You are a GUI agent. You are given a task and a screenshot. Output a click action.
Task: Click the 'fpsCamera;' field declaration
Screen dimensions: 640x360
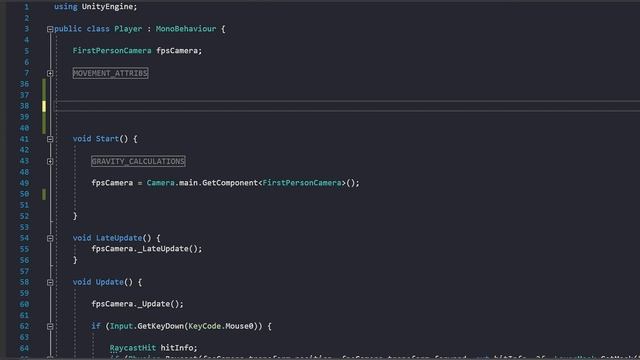[x=179, y=51]
